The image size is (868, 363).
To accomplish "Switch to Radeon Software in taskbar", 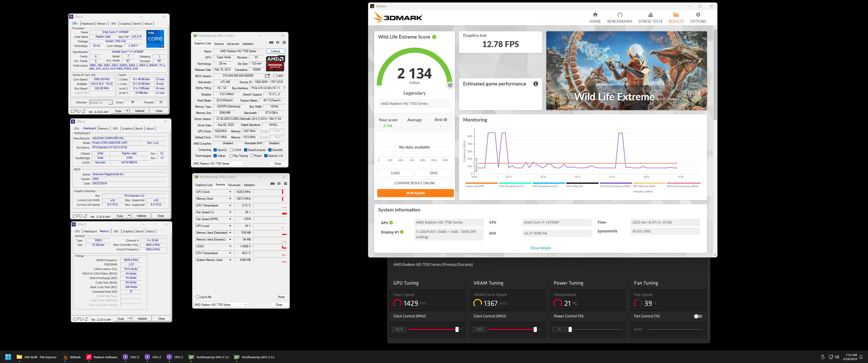I will (102, 357).
